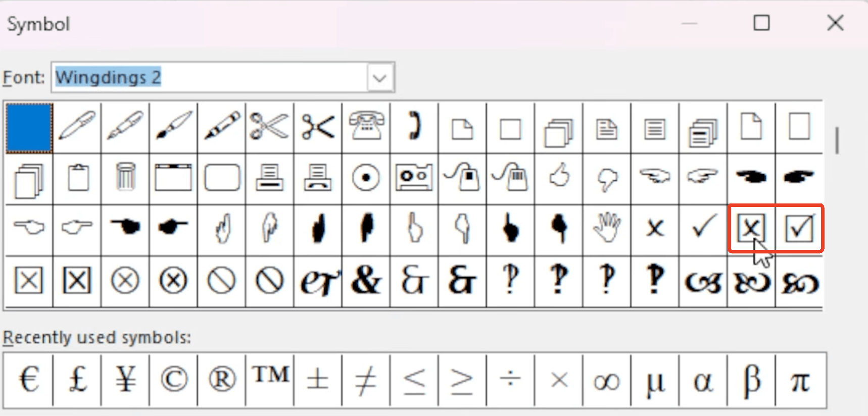Select the outlined open scissors symbol

point(270,127)
